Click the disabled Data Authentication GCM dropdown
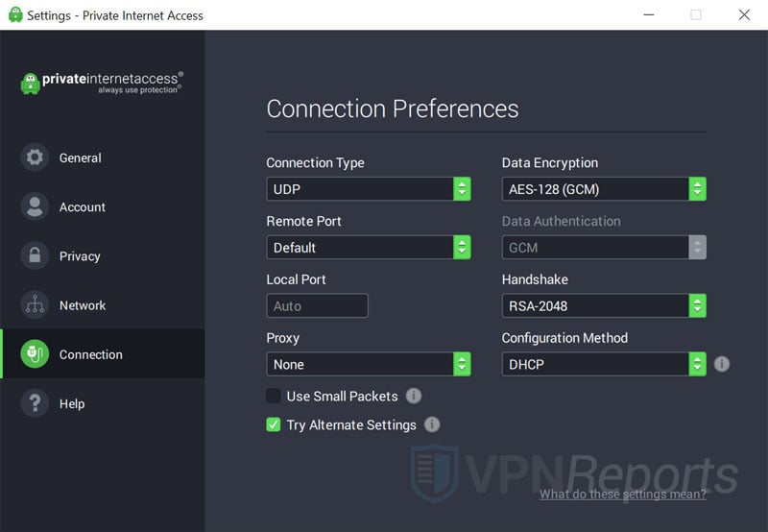Image resolution: width=768 pixels, height=532 pixels. [604, 248]
